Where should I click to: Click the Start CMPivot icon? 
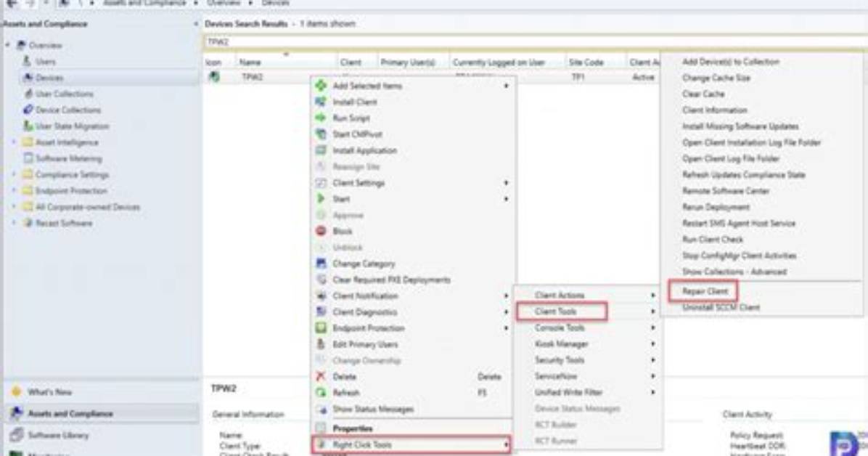(321, 134)
